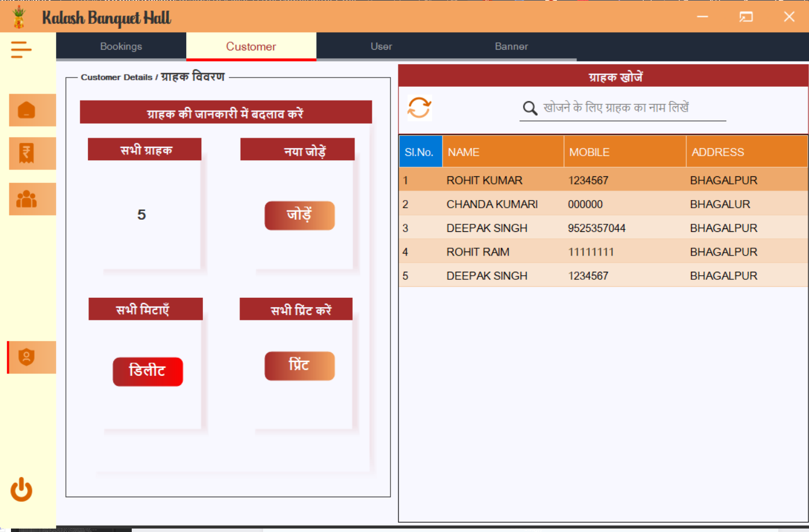This screenshot has width=809, height=532.
Task: Click the Kalash Banquet Hall logo icon
Action: 19,16
